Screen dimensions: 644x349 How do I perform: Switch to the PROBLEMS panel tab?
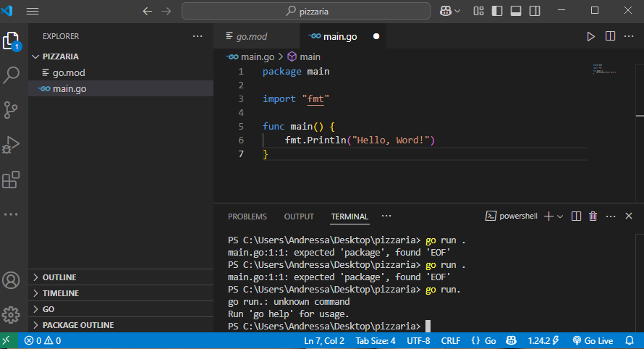247,216
